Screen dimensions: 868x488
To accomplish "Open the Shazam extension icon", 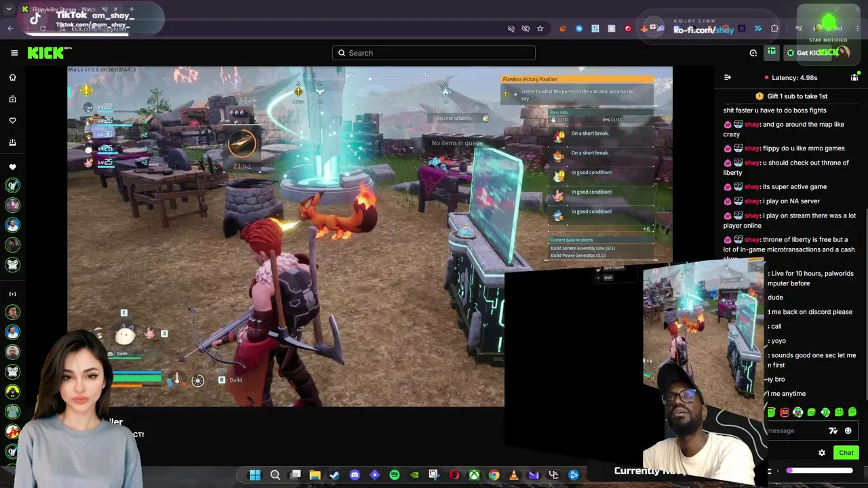I will coord(578,28).
